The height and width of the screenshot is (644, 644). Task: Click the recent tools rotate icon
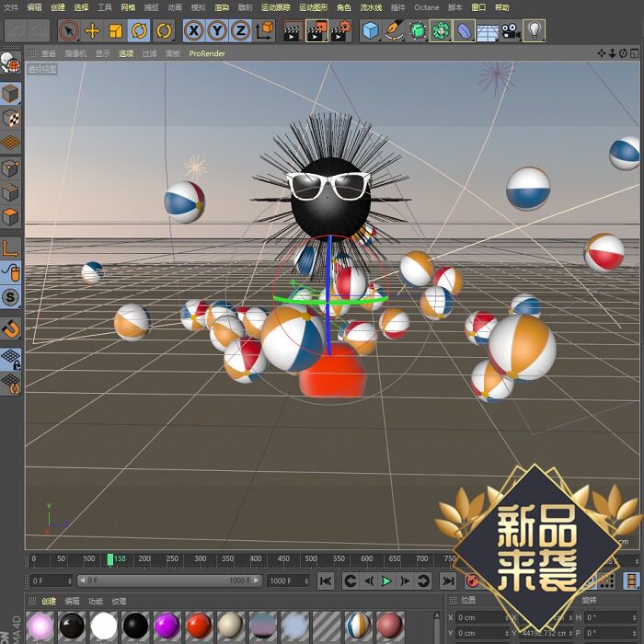tap(164, 30)
